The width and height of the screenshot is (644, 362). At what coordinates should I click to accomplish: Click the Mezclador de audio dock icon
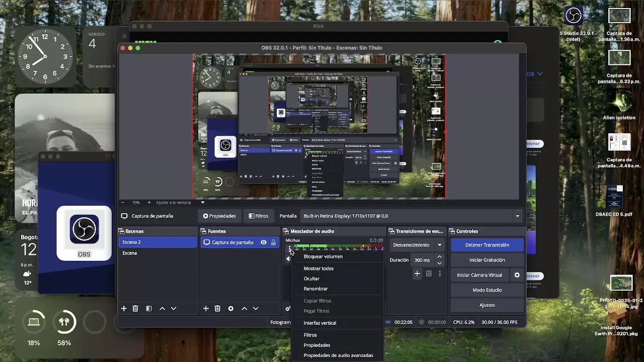pos(286,231)
